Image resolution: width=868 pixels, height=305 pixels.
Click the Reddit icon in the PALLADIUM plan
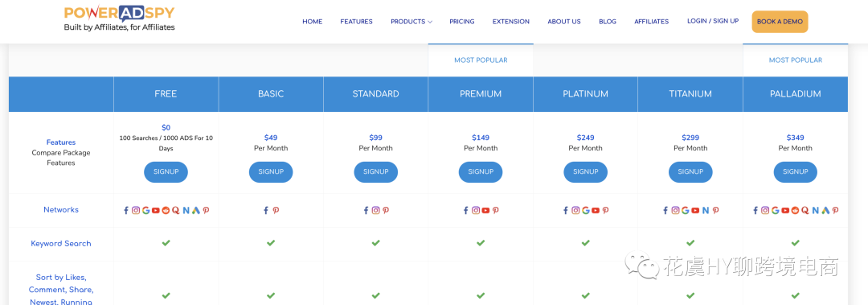795,210
